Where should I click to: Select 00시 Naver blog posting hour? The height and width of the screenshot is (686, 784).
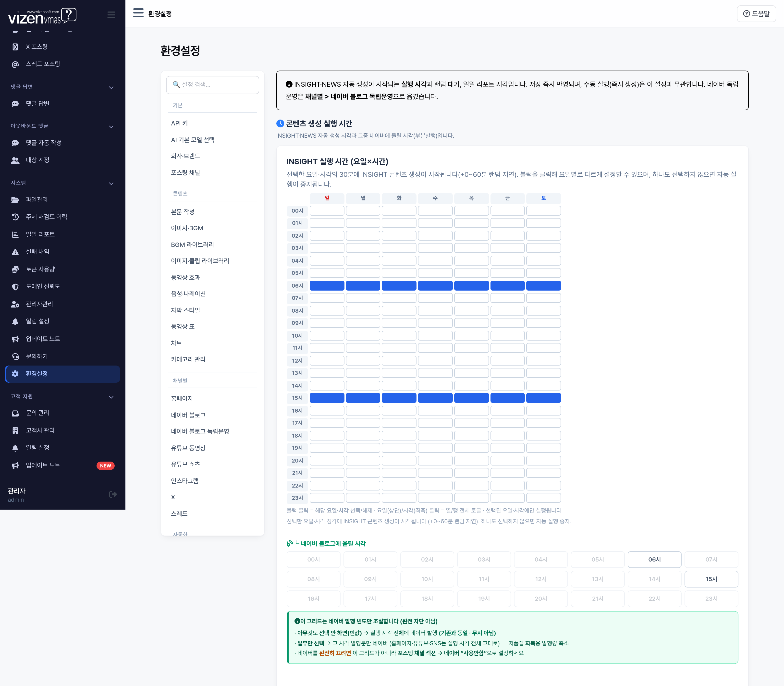pos(313,559)
